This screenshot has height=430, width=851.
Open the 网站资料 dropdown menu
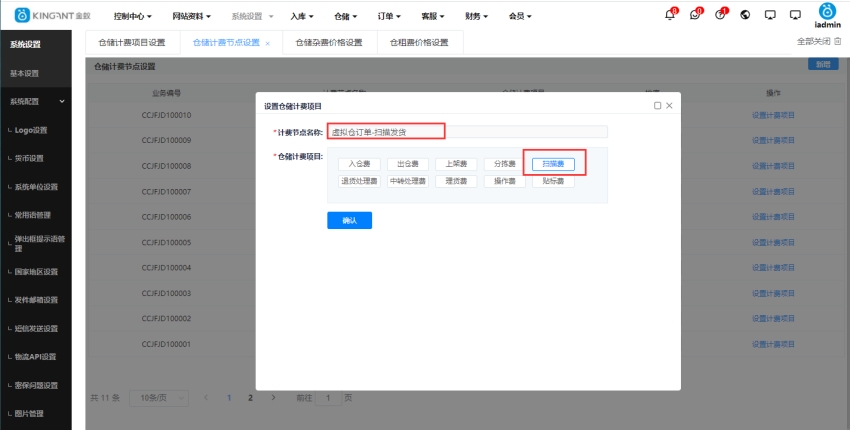pos(191,16)
